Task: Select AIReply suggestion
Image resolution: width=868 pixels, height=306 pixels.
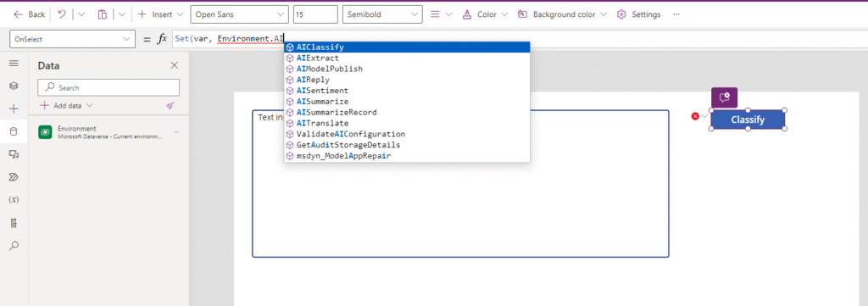Action: tap(407, 80)
